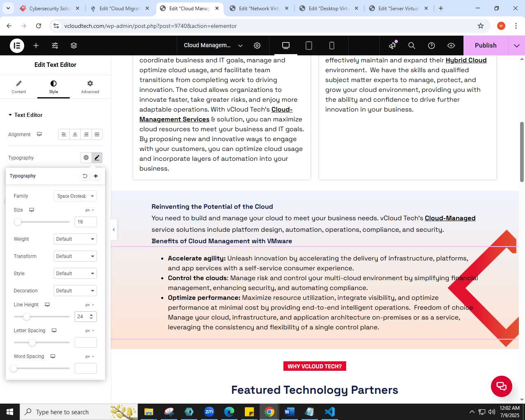Click the Elementor logo menu icon

point(17,46)
